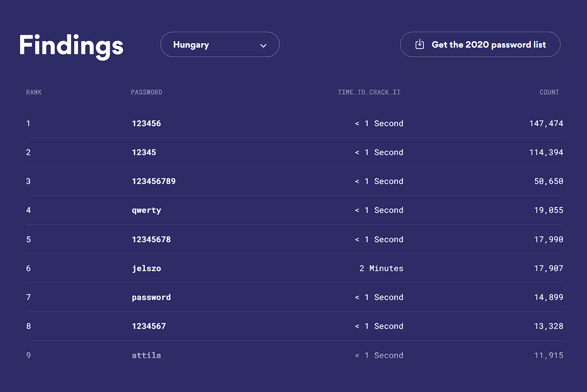Viewport: 587px width, 392px height.
Task: Select the qwerty password row
Action: [146, 210]
